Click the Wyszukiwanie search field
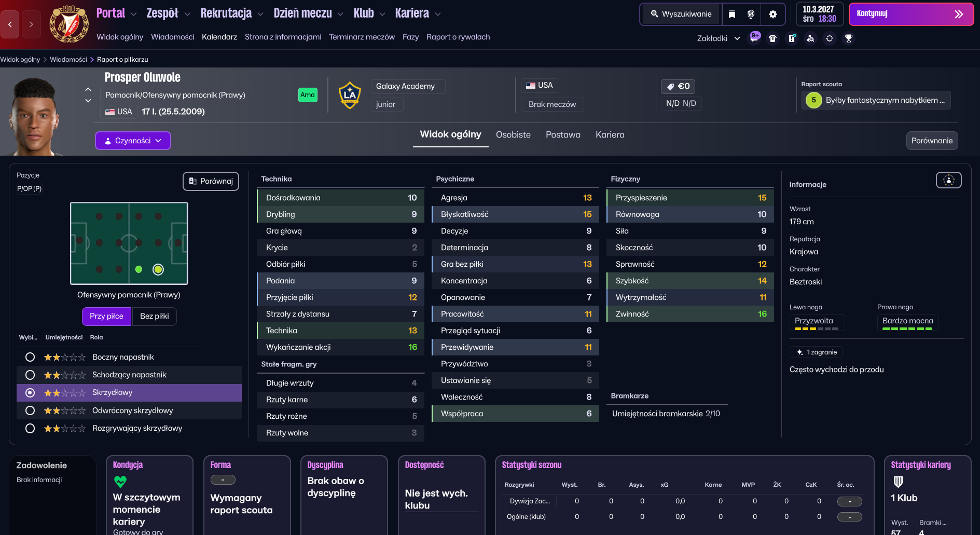Image resolution: width=980 pixels, height=535 pixels. 682,14
